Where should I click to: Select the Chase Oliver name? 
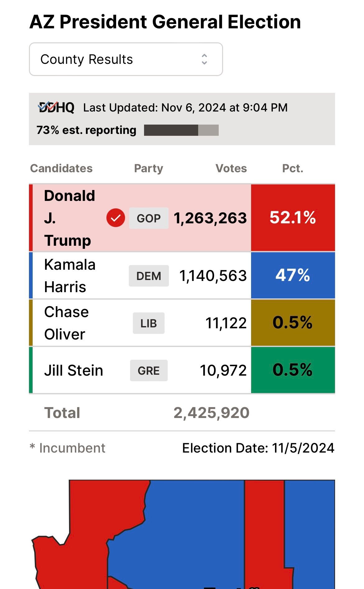[x=66, y=323]
